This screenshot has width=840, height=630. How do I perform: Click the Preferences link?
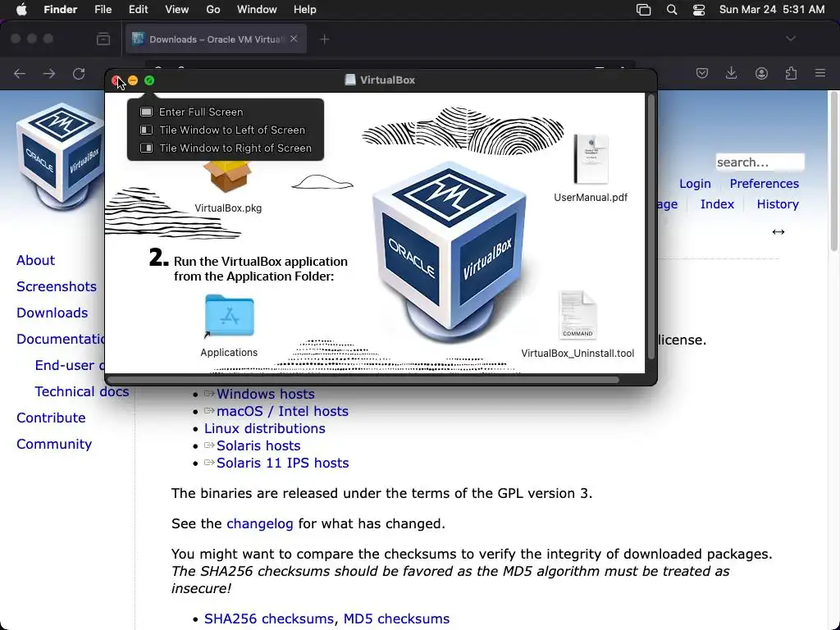(x=764, y=184)
